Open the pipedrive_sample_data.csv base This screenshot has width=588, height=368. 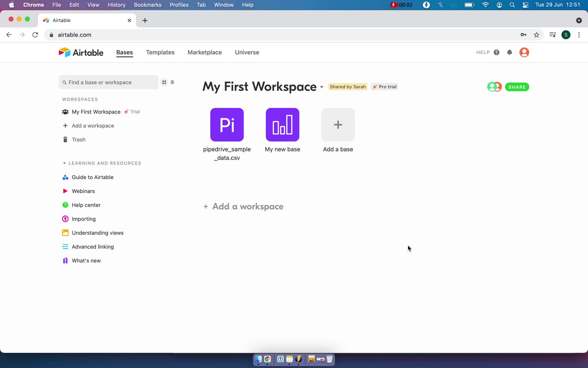point(227,125)
